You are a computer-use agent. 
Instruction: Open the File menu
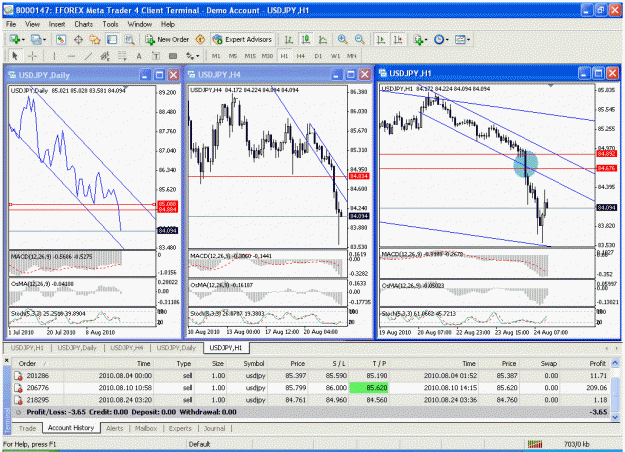[11, 24]
